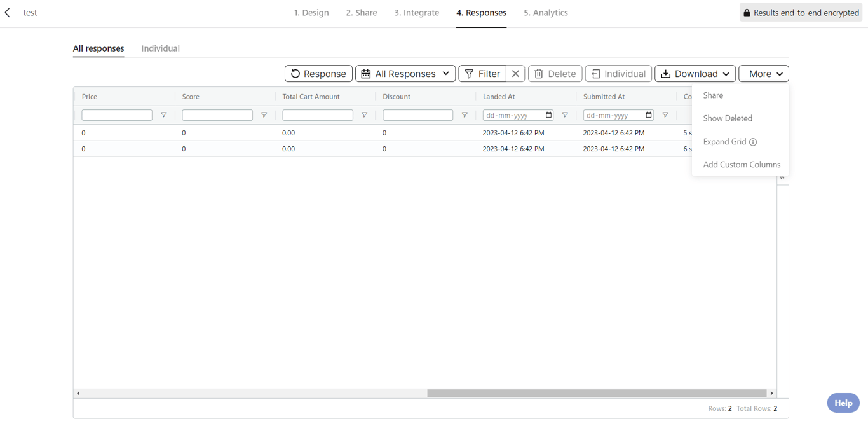Select Add Custom Columns from the More menu

tap(740, 164)
